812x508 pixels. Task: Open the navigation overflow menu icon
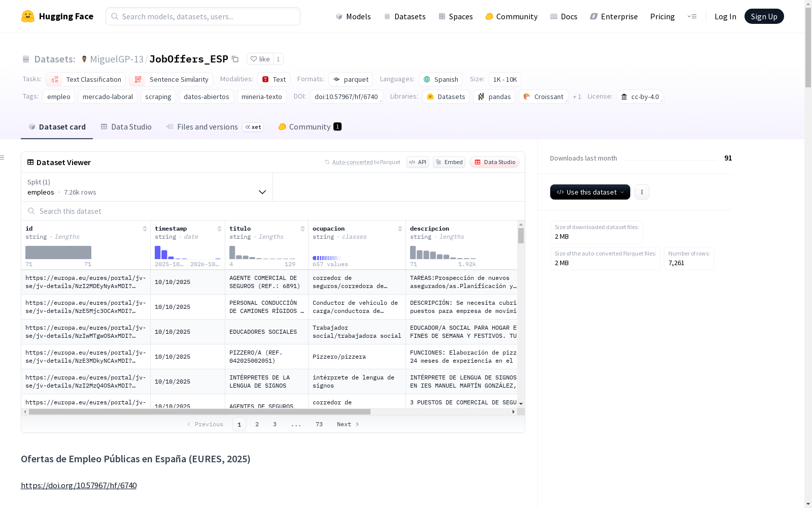[692, 16]
